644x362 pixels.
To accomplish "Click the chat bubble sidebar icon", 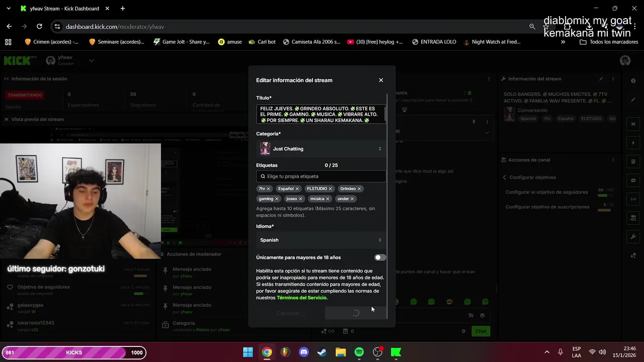I will [x=633, y=180].
